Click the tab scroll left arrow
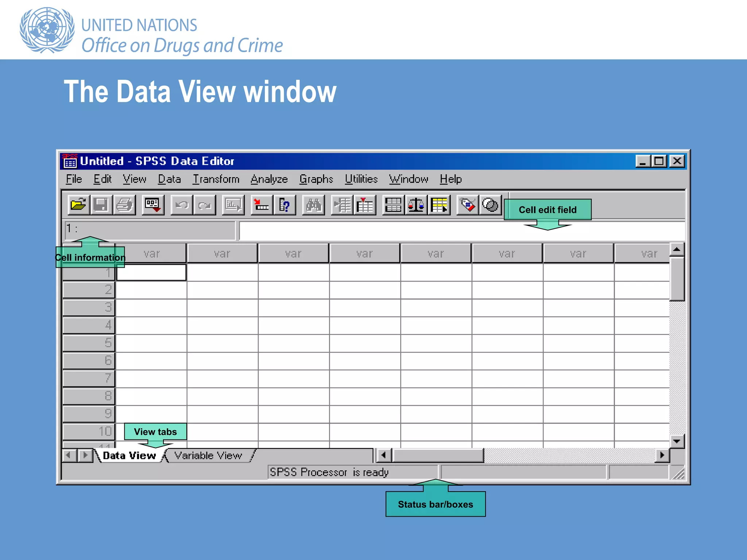 pos(69,455)
